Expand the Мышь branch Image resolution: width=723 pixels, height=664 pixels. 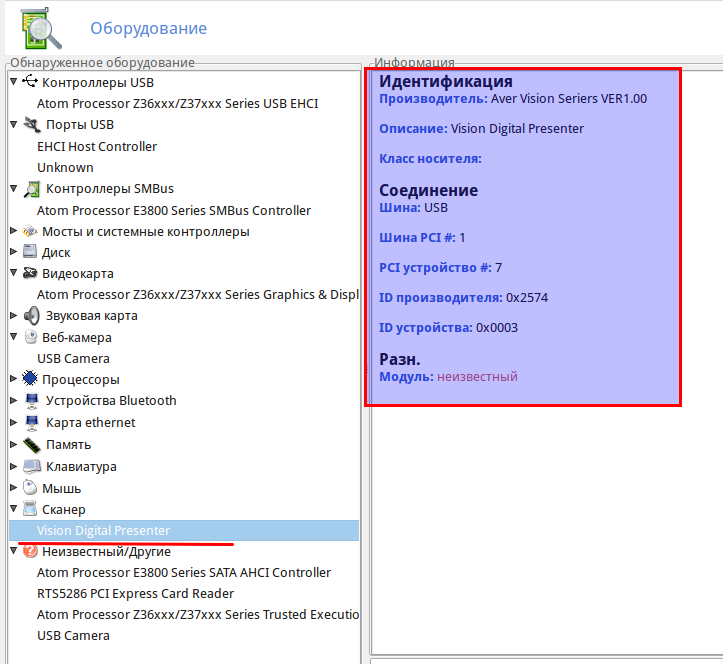click(x=14, y=487)
